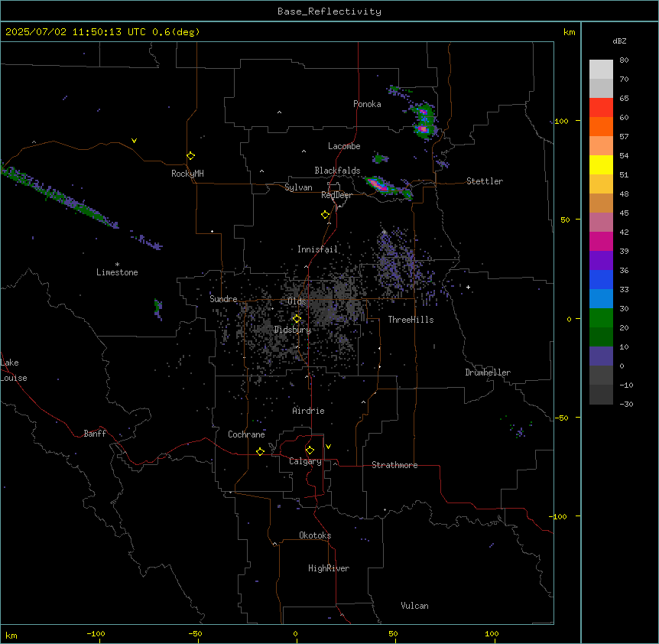This screenshot has height=644, width=659.
Task: Click the Banff label on map
Action: (95, 434)
